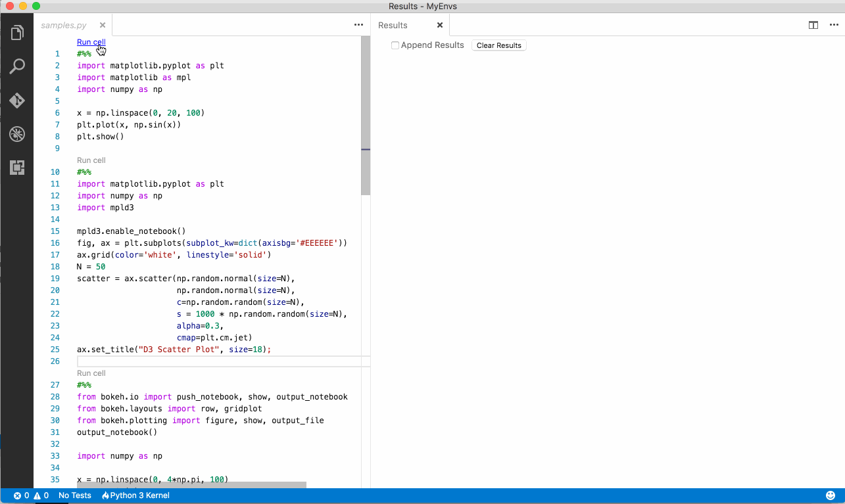Run the first code cell
The width and height of the screenshot is (845, 504).
[x=91, y=41]
